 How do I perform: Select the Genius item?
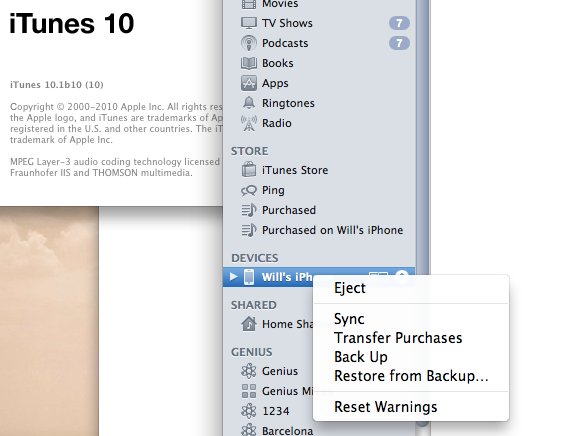coord(280,371)
